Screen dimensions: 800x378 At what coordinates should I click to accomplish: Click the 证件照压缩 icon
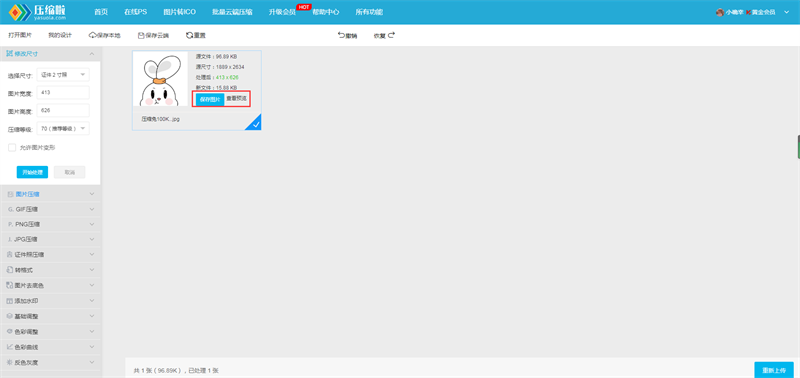10,254
